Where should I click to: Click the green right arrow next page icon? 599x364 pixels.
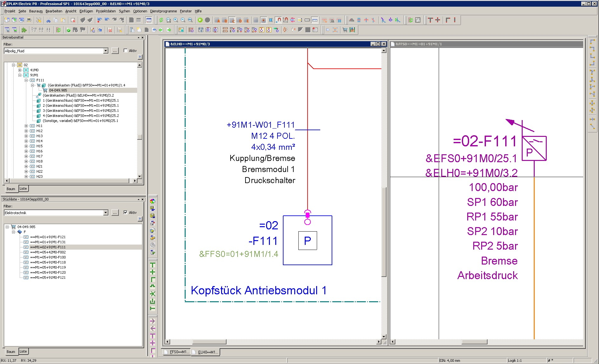(x=169, y=30)
